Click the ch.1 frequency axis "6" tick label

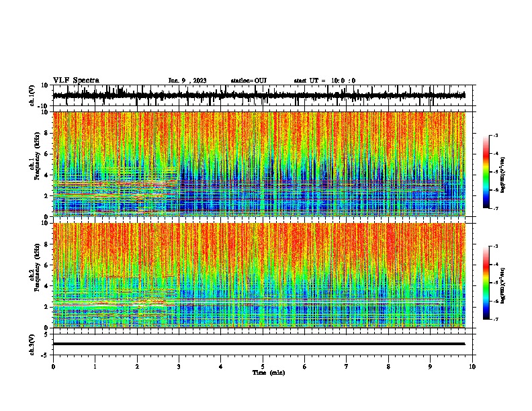[x=46, y=154]
